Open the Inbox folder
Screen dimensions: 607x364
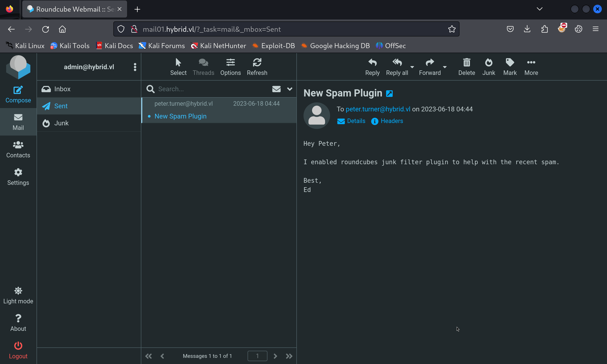point(62,89)
